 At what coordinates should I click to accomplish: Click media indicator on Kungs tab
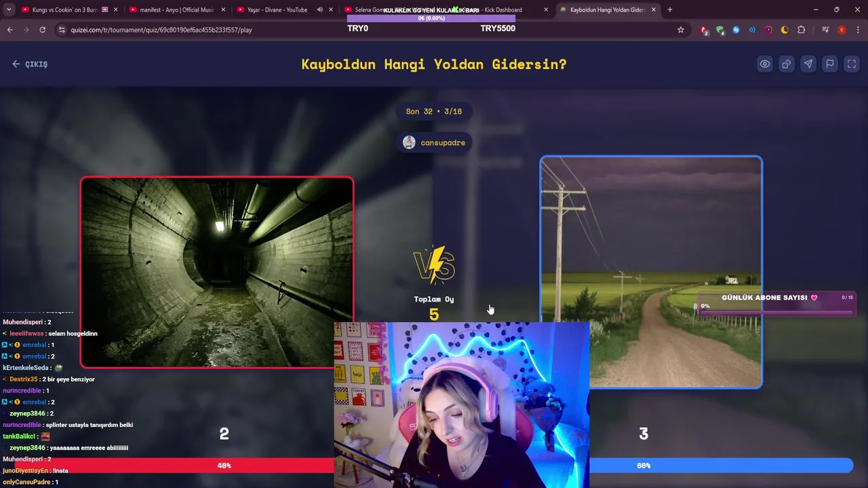tap(104, 9)
